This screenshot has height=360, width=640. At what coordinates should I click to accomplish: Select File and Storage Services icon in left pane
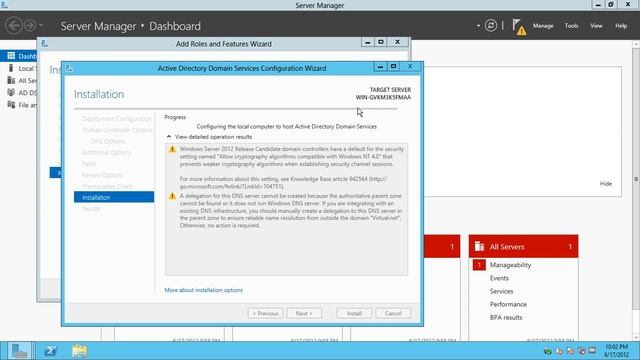(x=11, y=105)
